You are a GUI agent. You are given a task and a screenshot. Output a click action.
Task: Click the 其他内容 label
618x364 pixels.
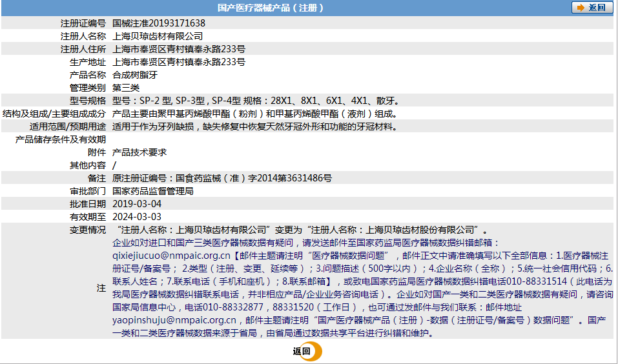point(88,165)
